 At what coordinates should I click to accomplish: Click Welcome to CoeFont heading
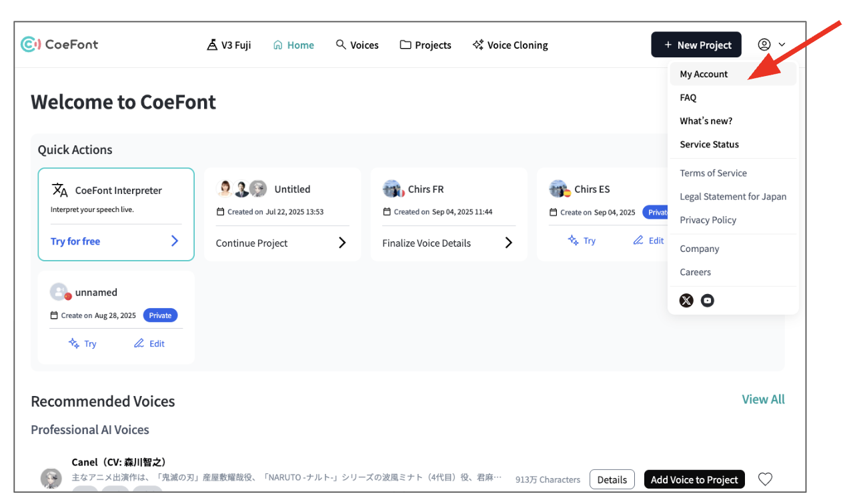[x=123, y=102]
